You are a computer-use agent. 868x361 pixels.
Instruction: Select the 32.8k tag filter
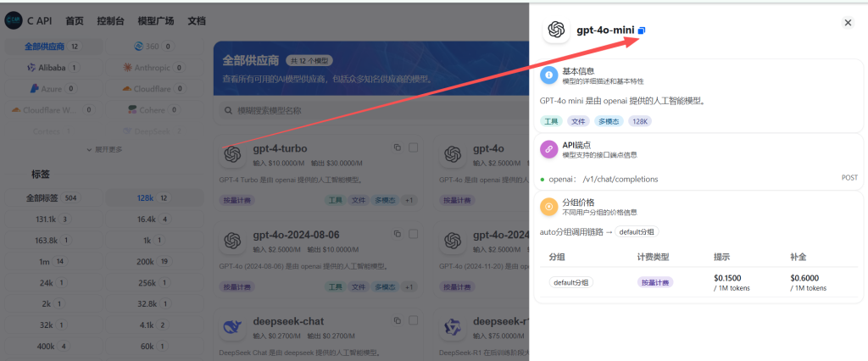[154, 304]
